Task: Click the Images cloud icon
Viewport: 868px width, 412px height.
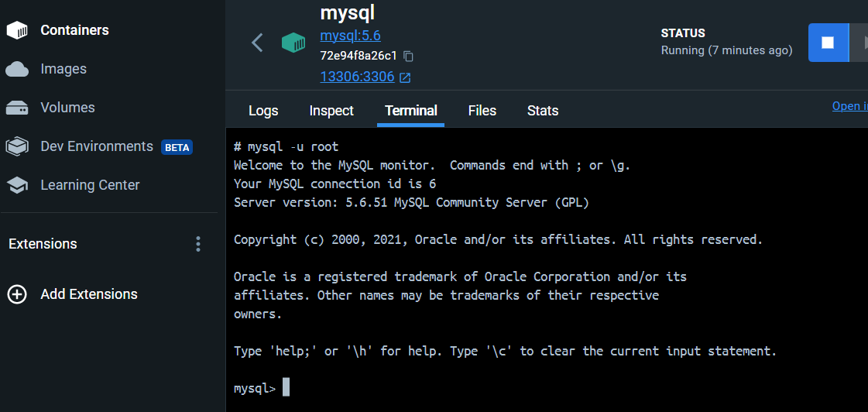Action: [17, 69]
